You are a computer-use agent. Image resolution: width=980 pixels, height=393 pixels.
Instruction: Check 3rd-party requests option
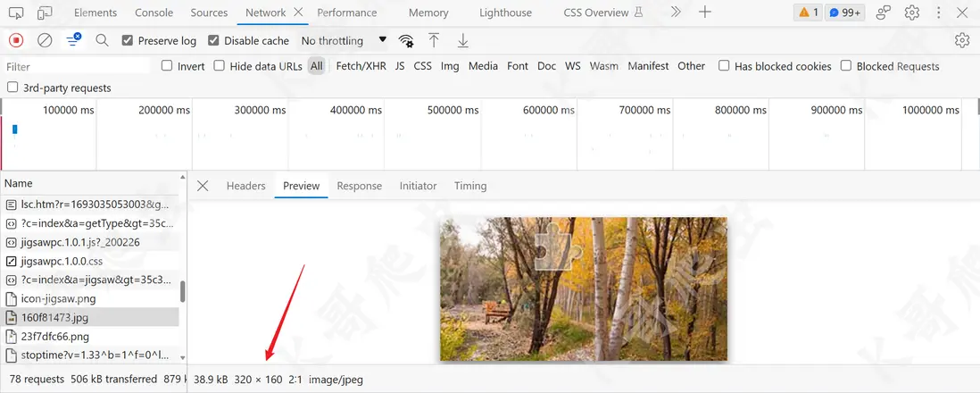point(12,88)
